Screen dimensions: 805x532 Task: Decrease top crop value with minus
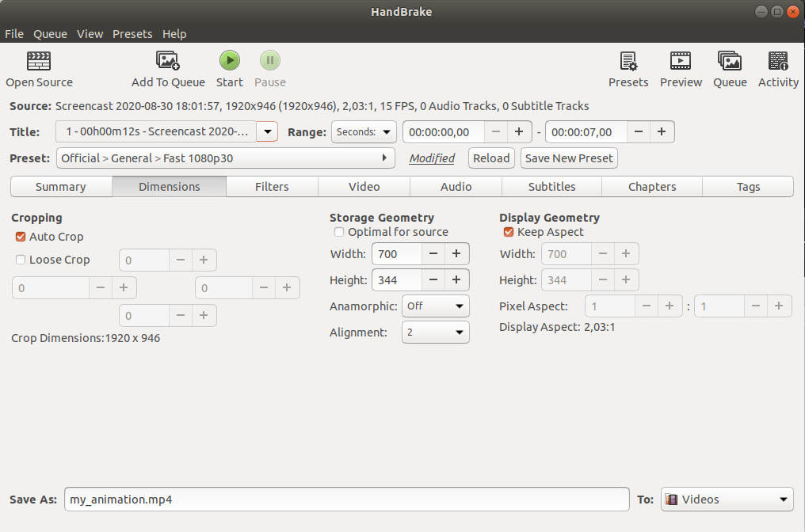click(x=181, y=260)
